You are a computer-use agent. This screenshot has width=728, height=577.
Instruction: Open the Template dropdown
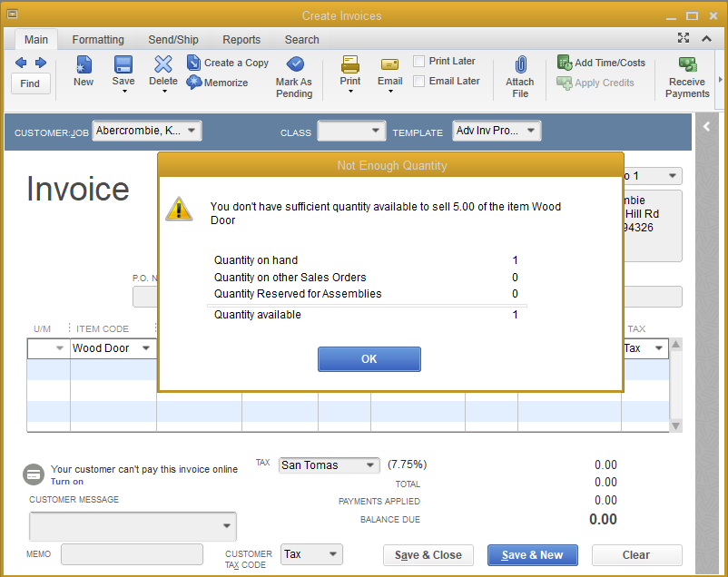tap(531, 131)
